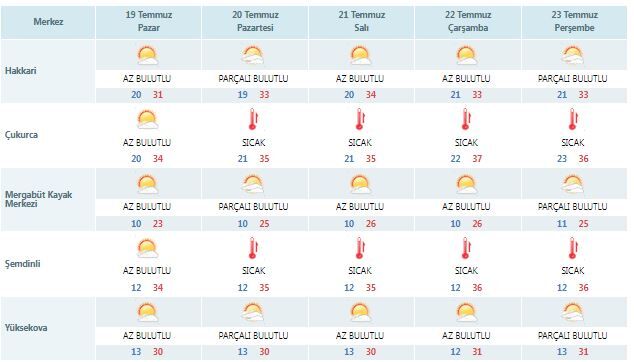634x362 pixels.
Task: Click Şemdinli's 22 Temmuz thermometer icon
Action: [x=466, y=248]
